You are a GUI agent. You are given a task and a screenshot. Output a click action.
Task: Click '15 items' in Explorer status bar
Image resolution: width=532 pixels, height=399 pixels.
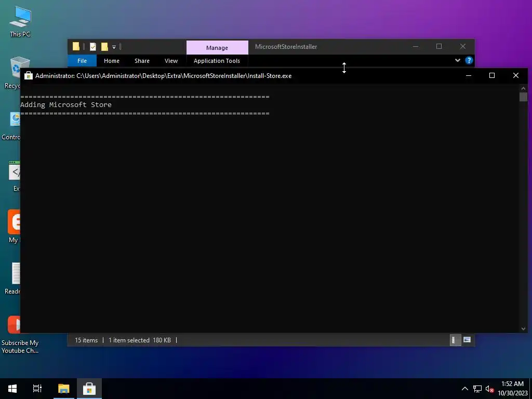86,340
